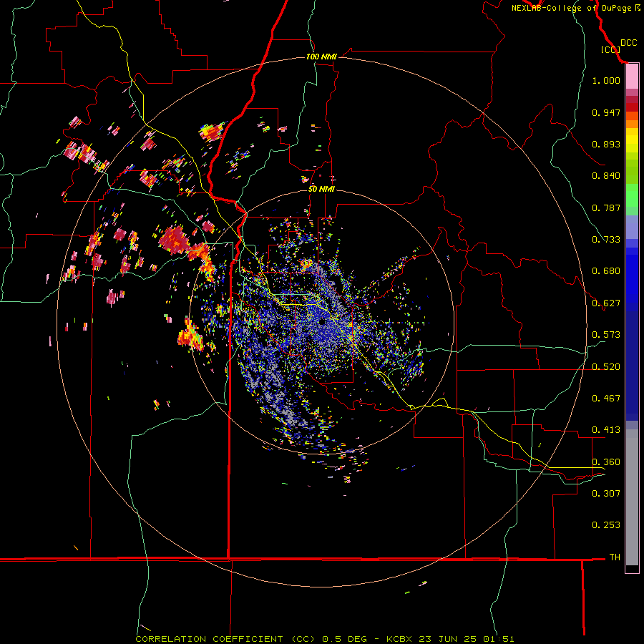The width and height of the screenshot is (644, 644).
Task: Click the 0.467 colorbar value
Action: 606,399
